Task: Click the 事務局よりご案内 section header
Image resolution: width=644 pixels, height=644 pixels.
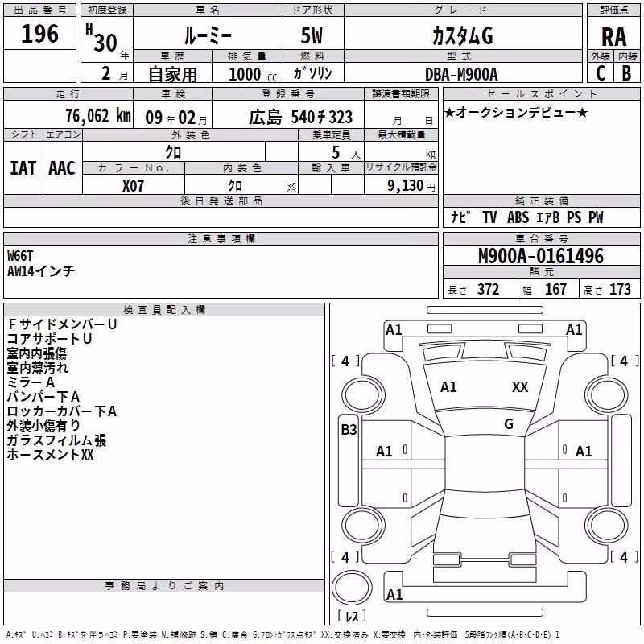Action: click(164, 586)
